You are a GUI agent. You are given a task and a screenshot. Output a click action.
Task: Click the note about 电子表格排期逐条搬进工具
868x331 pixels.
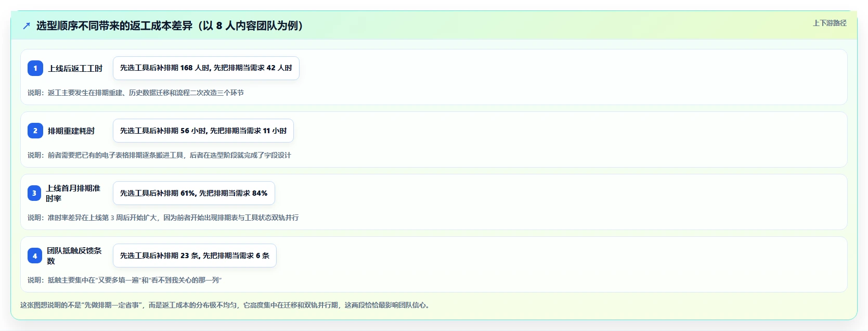point(159,155)
